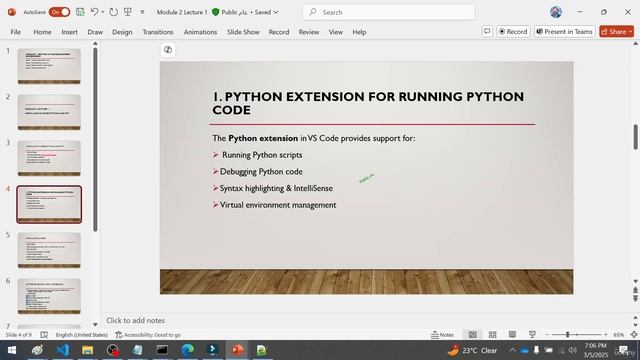640x360 pixels.
Task: Click the thumbnail pane scroll-down arrow
Action: pos(95,324)
